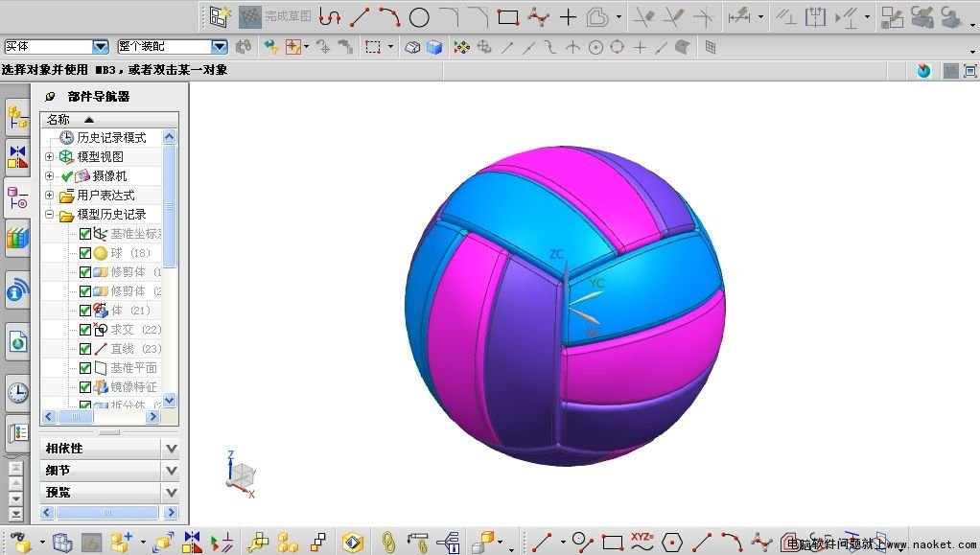This screenshot has width=980, height=555.
Task: Toggle the snap-to-quadrant-point icon
Action: [617, 47]
